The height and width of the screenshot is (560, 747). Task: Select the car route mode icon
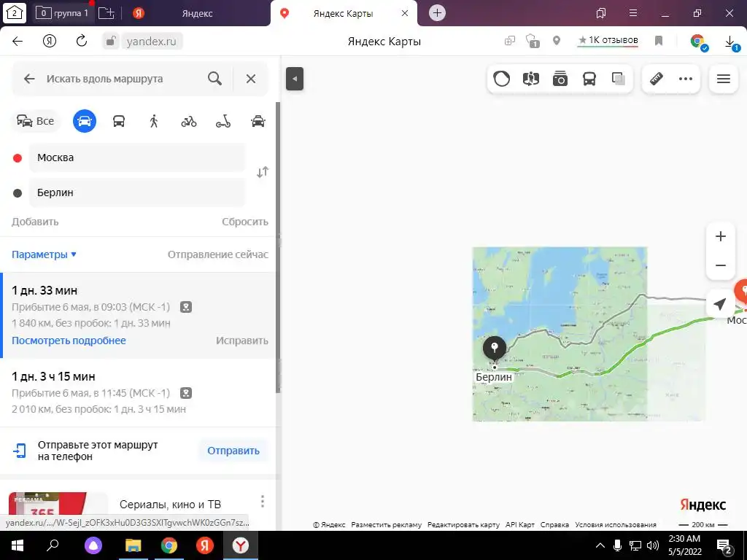pos(85,121)
